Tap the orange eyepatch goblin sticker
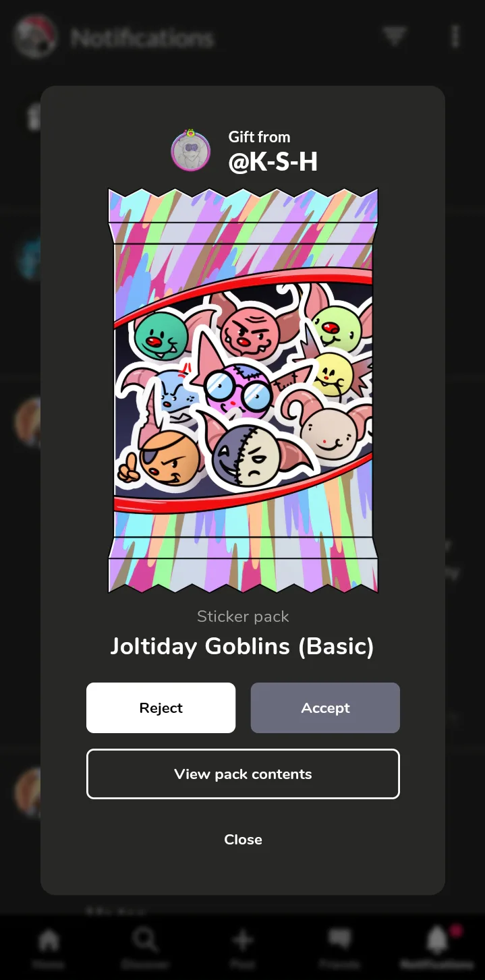The image size is (485, 980). click(x=169, y=459)
